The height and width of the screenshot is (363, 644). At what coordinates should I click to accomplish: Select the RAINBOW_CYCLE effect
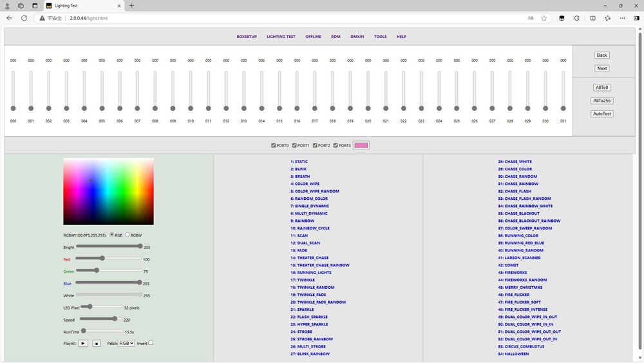pyautogui.click(x=310, y=228)
